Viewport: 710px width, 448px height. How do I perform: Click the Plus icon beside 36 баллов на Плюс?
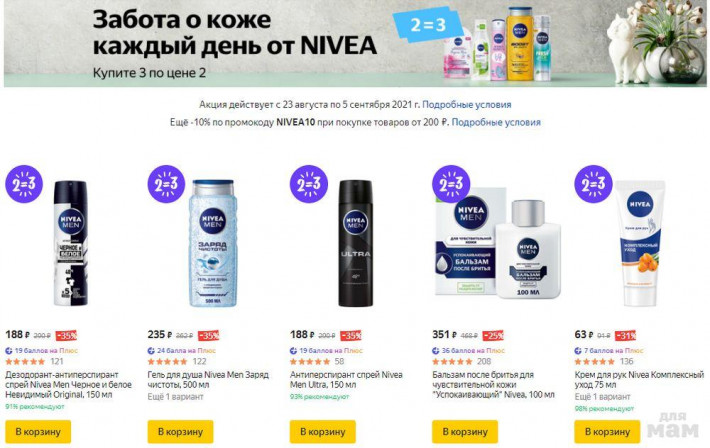(x=436, y=351)
